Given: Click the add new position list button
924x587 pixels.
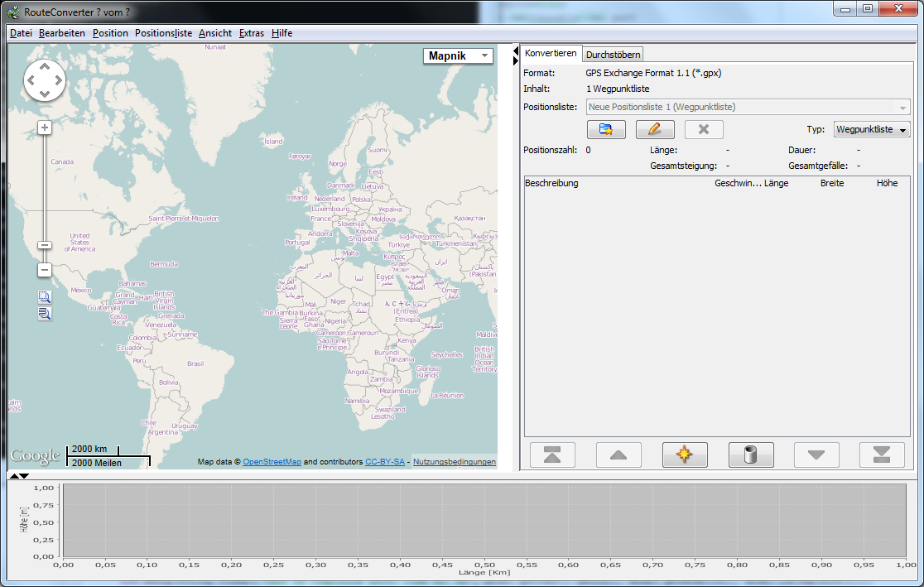Looking at the screenshot, I should [606, 129].
